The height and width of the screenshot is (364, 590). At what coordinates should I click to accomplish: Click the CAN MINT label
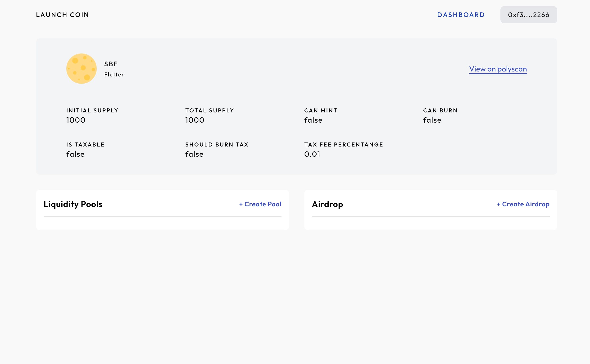point(321,111)
